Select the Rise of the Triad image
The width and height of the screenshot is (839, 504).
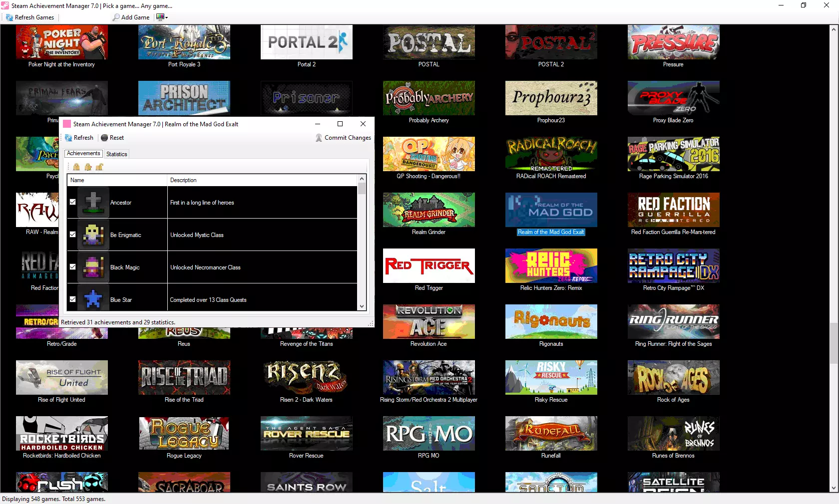coord(184,378)
